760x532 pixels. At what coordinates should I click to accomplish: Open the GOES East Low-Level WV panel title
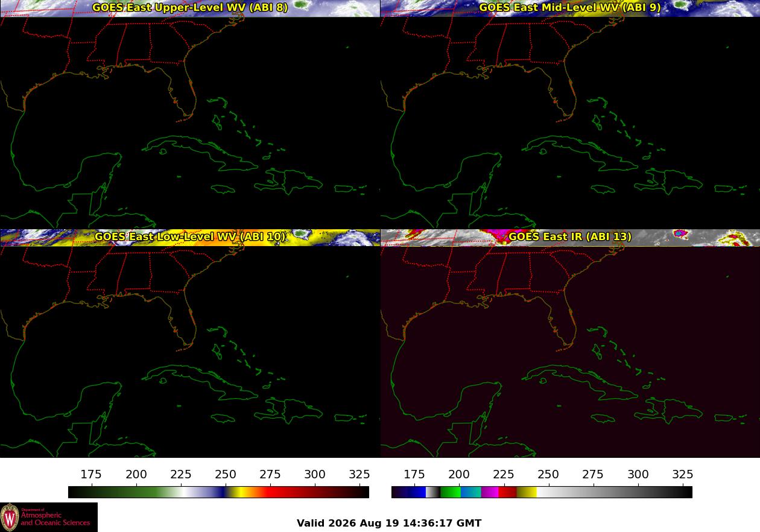tap(190, 237)
